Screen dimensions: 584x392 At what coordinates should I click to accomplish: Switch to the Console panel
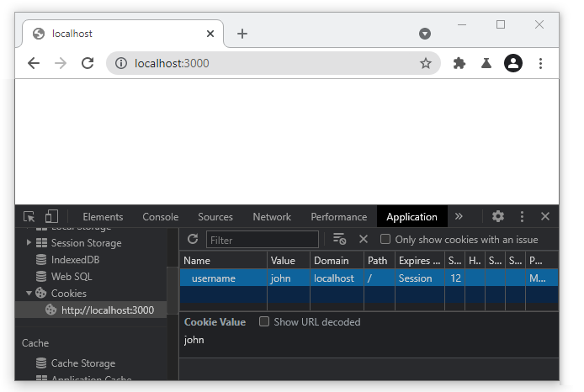point(161,217)
